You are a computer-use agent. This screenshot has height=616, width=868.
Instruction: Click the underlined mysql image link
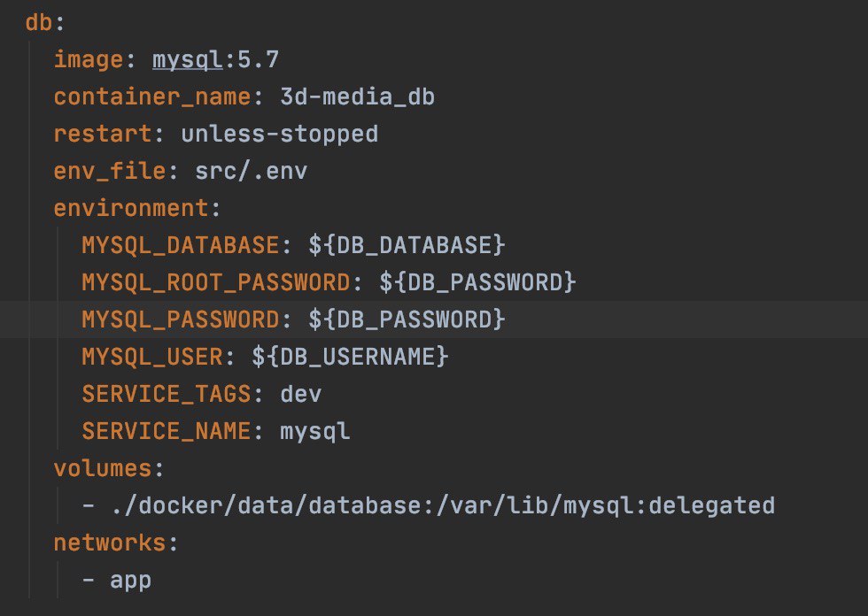coord(188,60)
